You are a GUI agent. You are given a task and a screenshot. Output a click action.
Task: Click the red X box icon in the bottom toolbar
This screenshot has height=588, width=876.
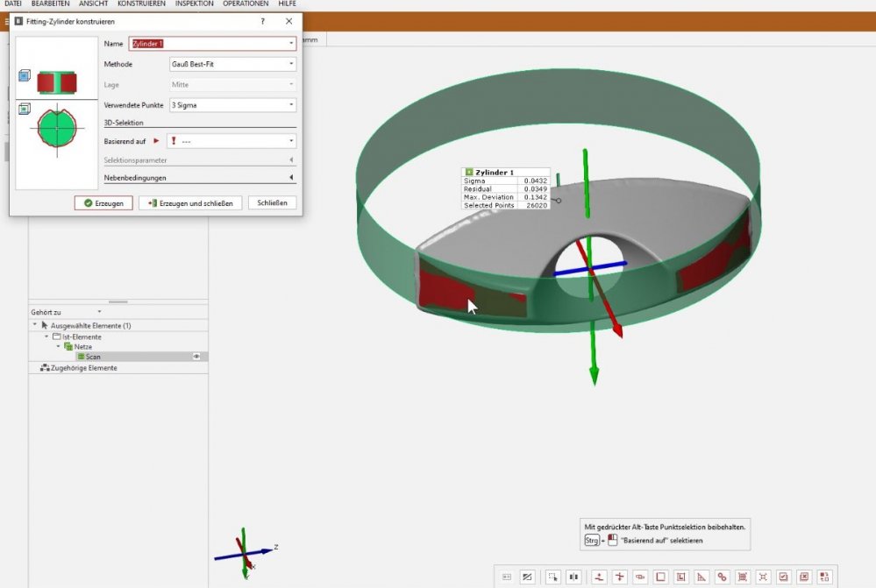point(803,577)
